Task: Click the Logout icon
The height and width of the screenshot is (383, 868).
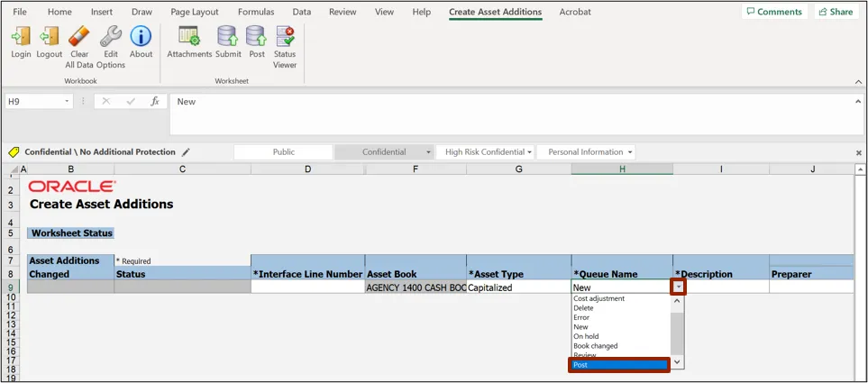Action: [x=50, y=38]
